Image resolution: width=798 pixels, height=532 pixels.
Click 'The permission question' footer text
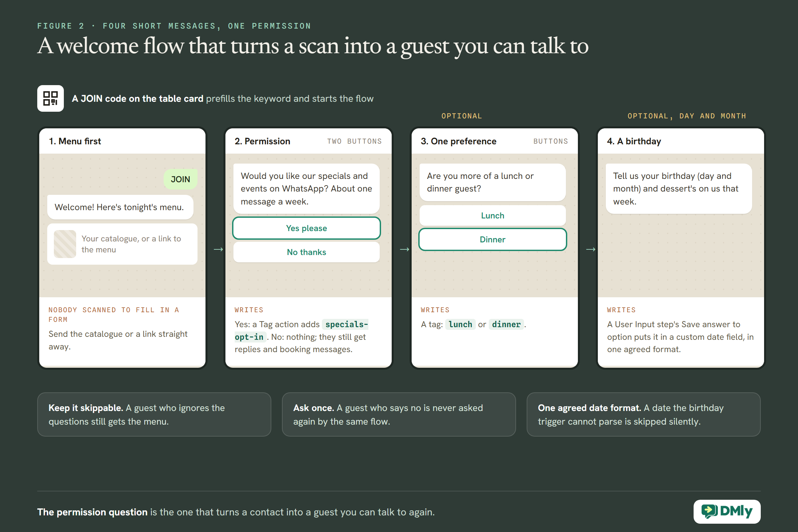pyautogui.click(x=92, y=512)
